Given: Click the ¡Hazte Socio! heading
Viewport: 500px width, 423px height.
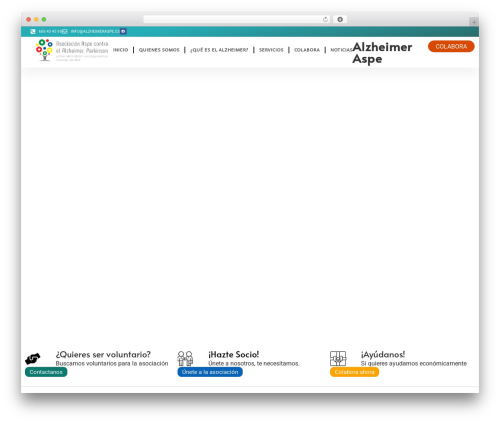Looking at the screenshot, I should (233, 354).
